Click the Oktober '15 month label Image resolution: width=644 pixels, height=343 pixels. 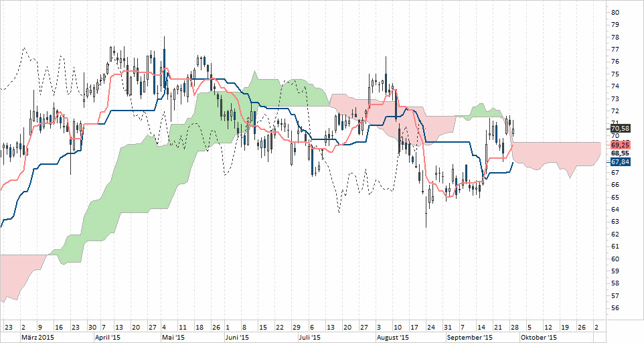(538, 337)
